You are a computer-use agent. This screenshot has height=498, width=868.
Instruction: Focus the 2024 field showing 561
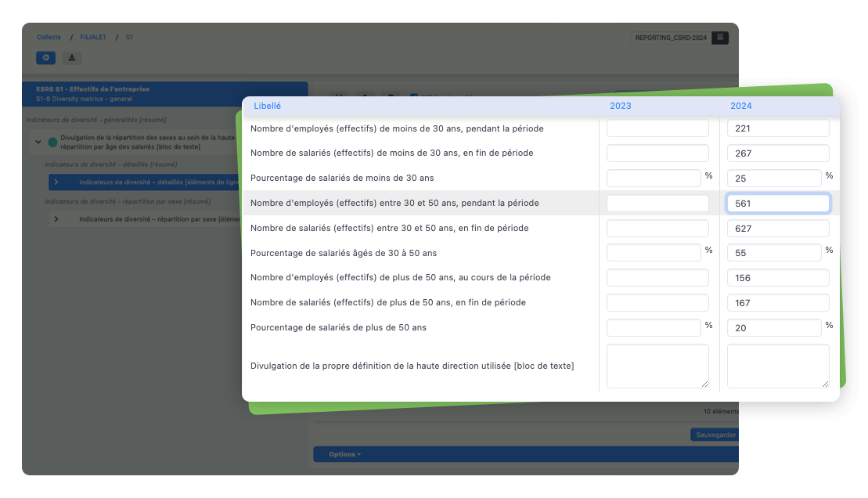click(777, 204)
